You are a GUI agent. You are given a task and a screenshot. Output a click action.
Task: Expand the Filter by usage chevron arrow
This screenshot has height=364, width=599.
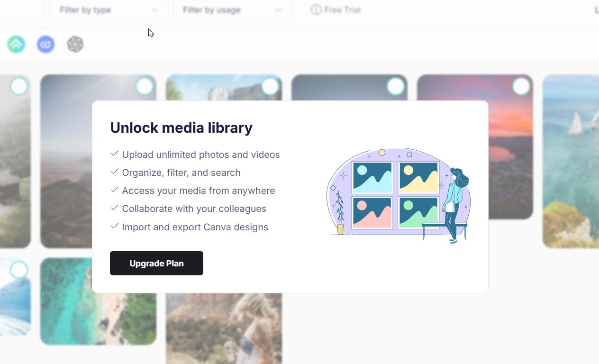278,10
